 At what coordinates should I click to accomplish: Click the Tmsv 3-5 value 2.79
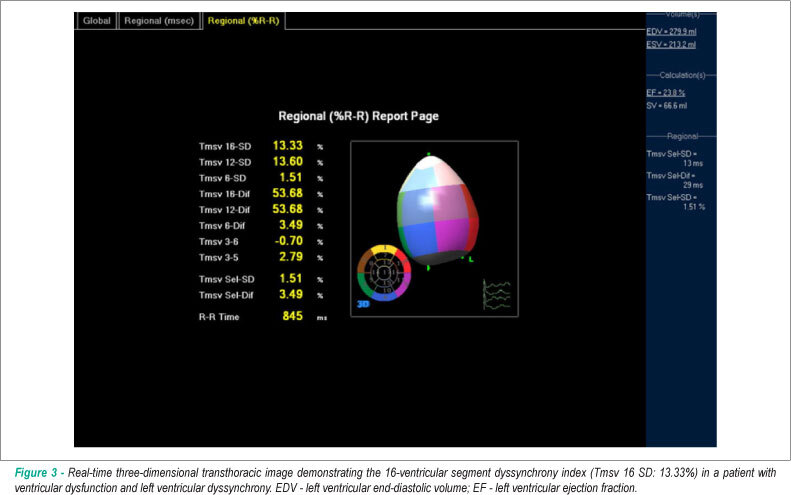[x=291, y=256]
